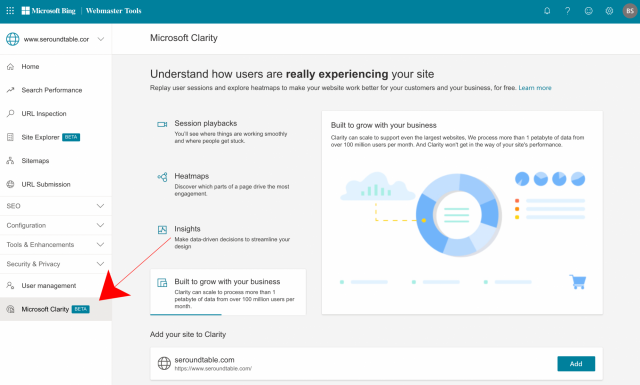Click the Search Performance trend icon
Image resolution: width=640 pixels, height=385 pixels.
(10, 90)
